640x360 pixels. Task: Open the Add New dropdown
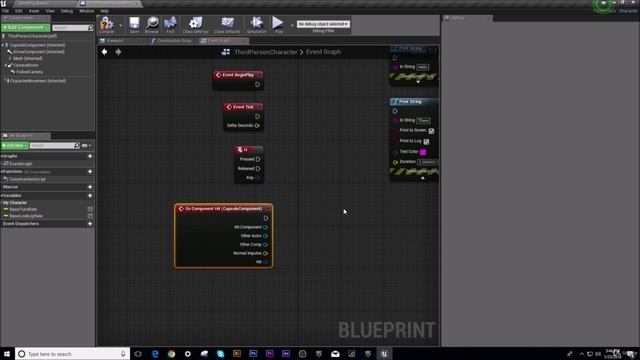point(15,146)
